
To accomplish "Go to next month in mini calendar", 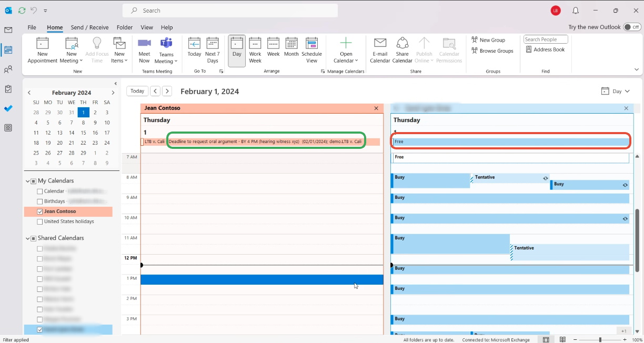I will (113, 93).
